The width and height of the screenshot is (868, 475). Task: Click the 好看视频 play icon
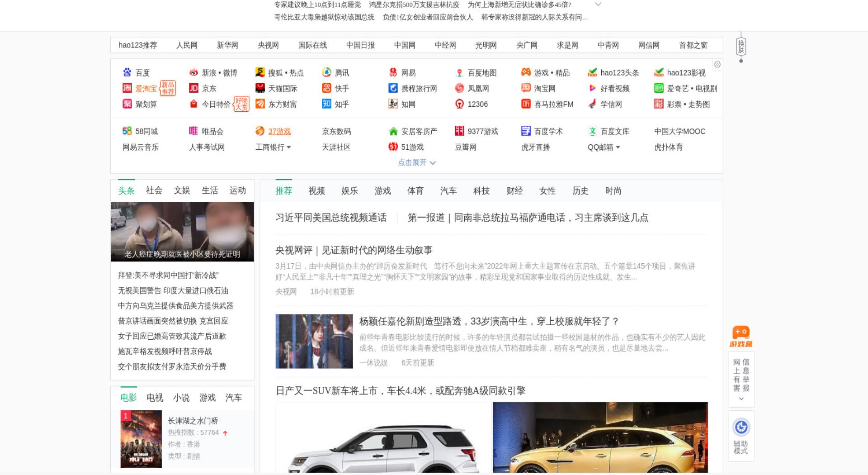point(592,88)
